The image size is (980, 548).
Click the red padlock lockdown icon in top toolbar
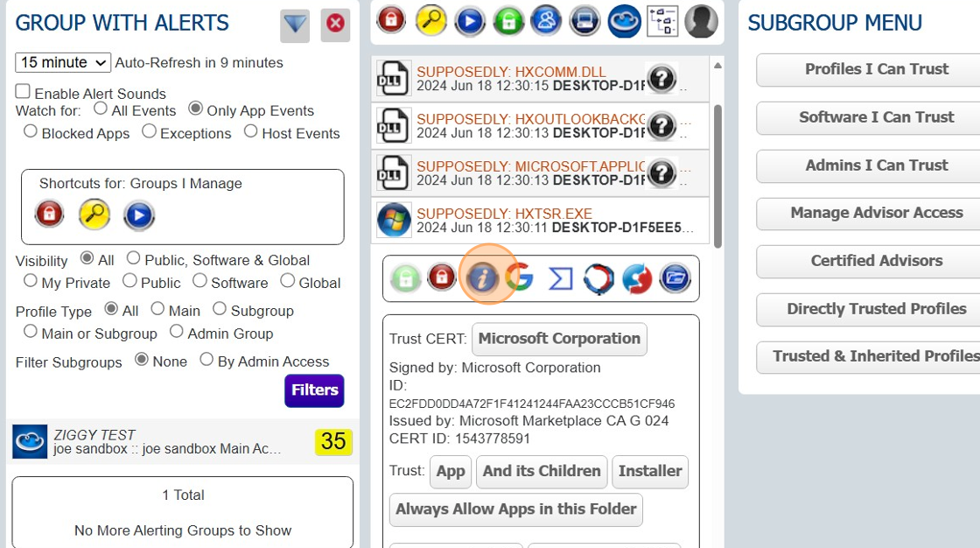coord(390,21)
